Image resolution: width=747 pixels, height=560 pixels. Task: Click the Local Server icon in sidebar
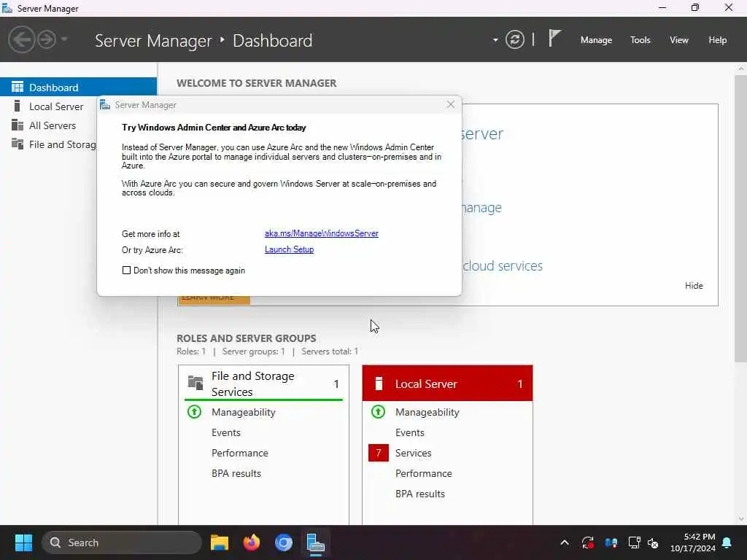(x=18, y=106)
